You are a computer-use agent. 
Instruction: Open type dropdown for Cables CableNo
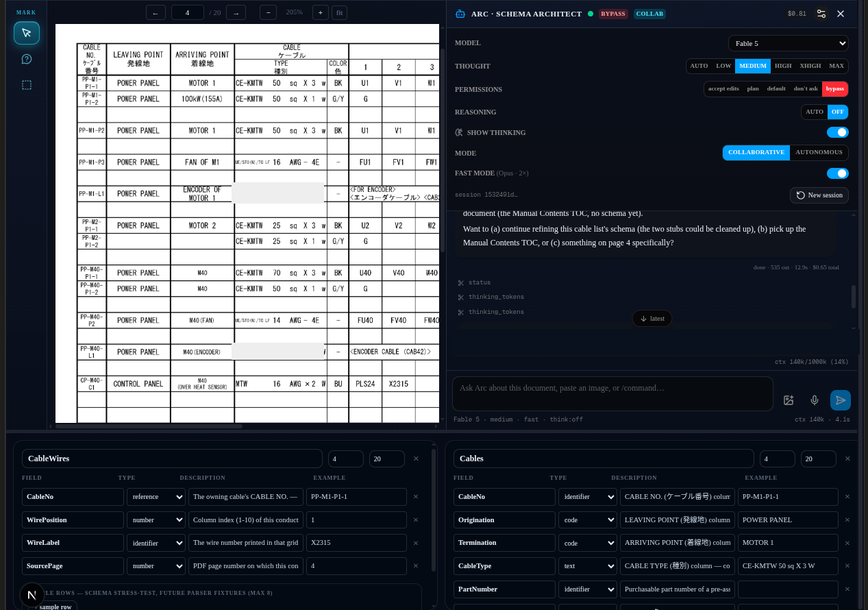click(588, 497)
